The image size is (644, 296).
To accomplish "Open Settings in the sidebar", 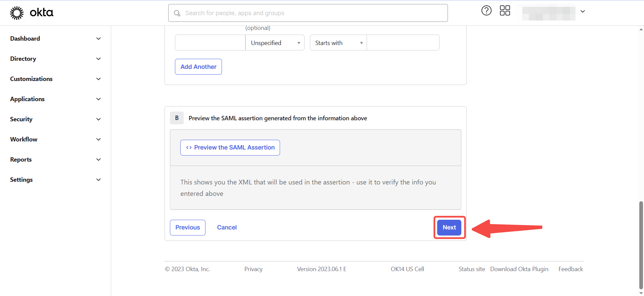I will coord(21,180).
